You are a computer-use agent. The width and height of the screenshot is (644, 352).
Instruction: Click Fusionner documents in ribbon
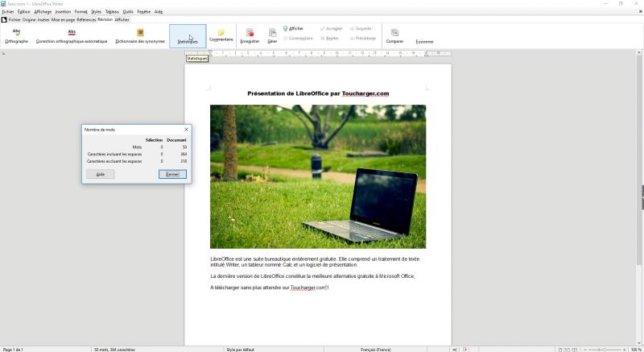pyautogui.click(x=424, y=42)
